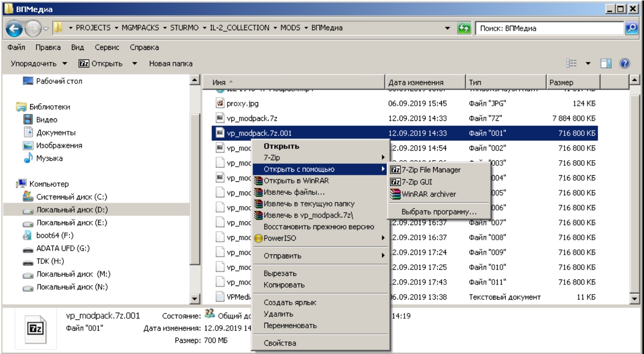Open the Видео library
The image size is (644, 354).
point(41,120)
